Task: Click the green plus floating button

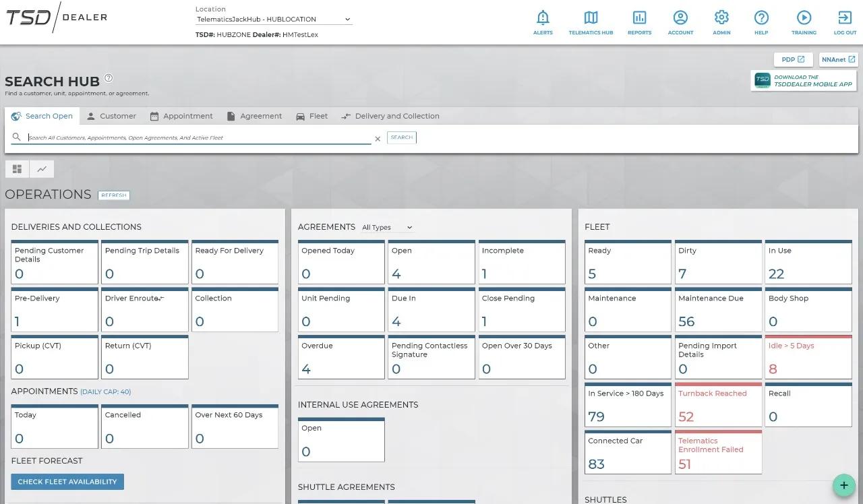Action: click(x=843, y=485)
